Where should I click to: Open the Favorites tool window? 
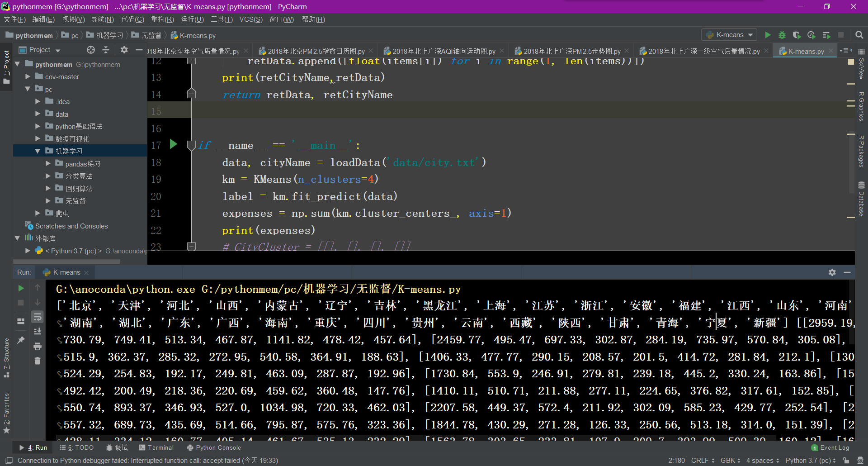point(6,413)
